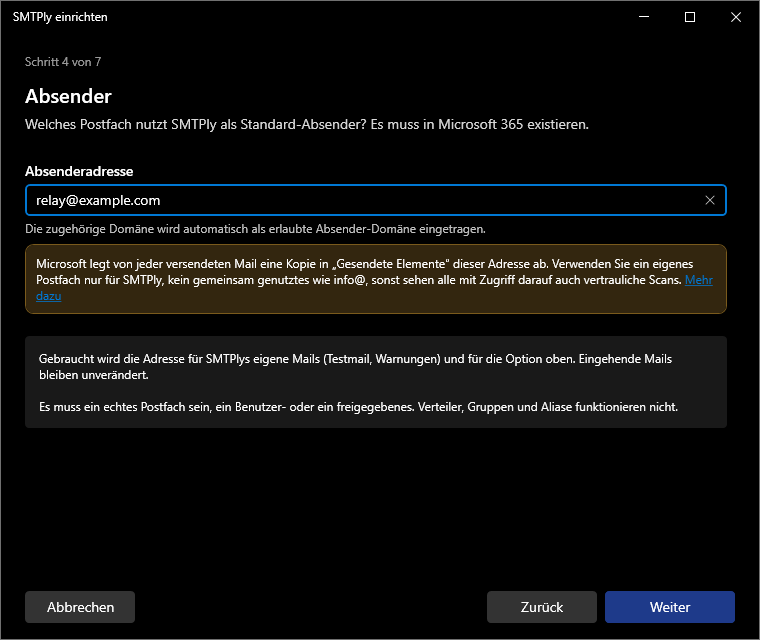Click the info paragraph 'Gebraucht wird die Adresse'
Viewport: 760px width, 640px height.
(x=355, y=367)
